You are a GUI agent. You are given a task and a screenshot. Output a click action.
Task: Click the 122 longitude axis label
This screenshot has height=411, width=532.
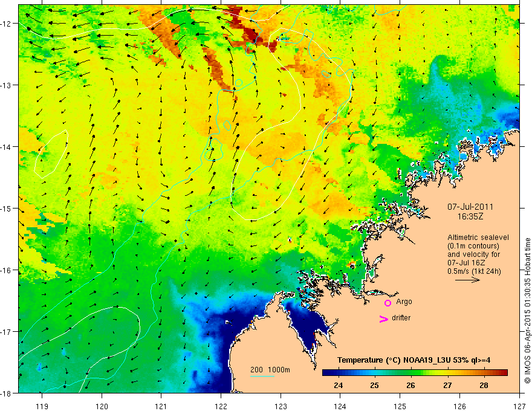pos(221,406)
